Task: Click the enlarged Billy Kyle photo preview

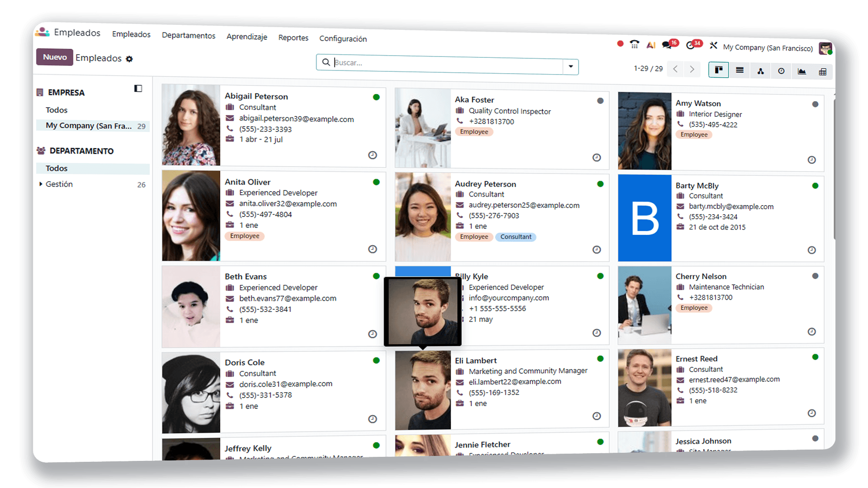Action: (x=423, y=311)
